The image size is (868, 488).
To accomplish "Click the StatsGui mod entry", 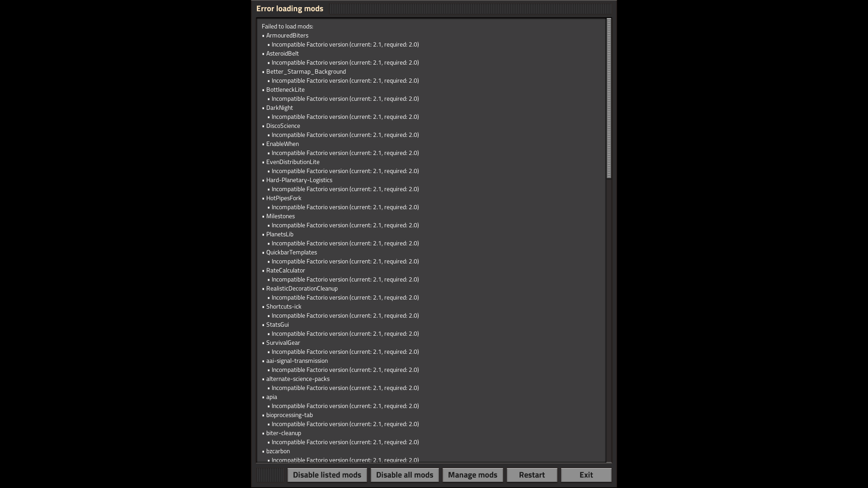I will (278, 324).
